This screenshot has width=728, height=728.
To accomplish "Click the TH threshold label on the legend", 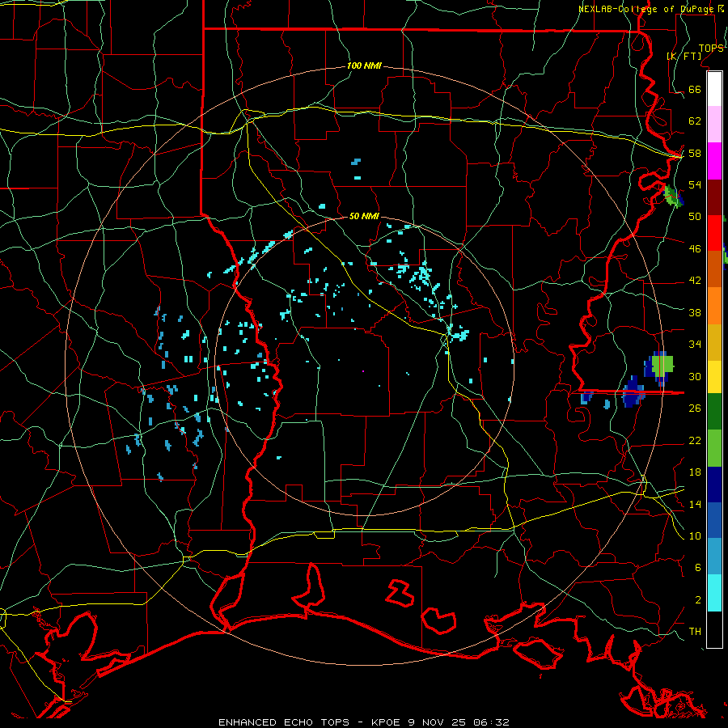I will pyautogui.click(x=695, y=632).
